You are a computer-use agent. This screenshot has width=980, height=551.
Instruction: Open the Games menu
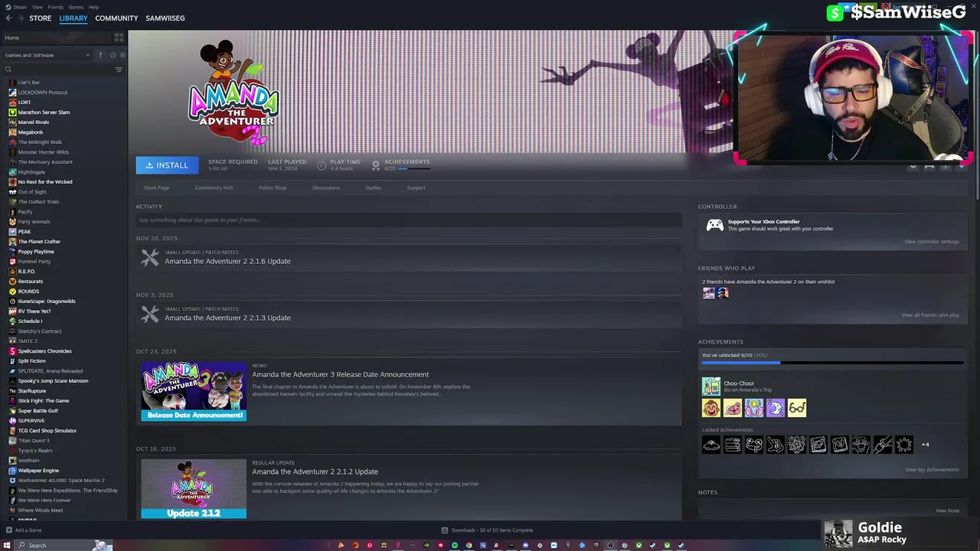click(77, 7)
